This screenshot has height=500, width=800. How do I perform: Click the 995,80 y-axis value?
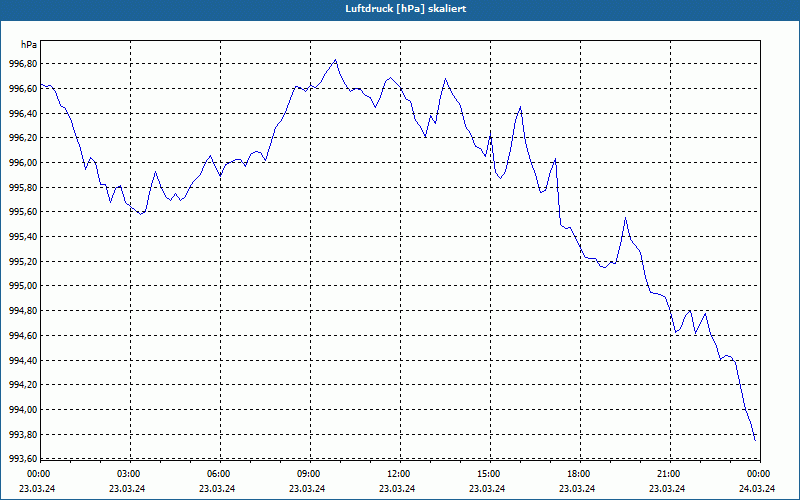[22, 187]
